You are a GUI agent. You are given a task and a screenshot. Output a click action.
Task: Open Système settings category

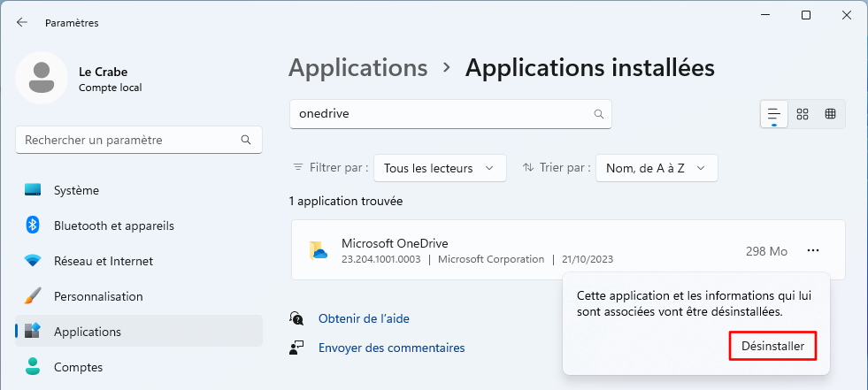[139, 190]
